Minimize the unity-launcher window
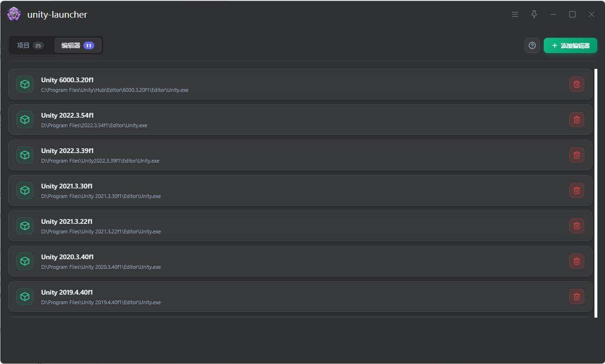This screenshot has width=605, height=364. (553, 14)
